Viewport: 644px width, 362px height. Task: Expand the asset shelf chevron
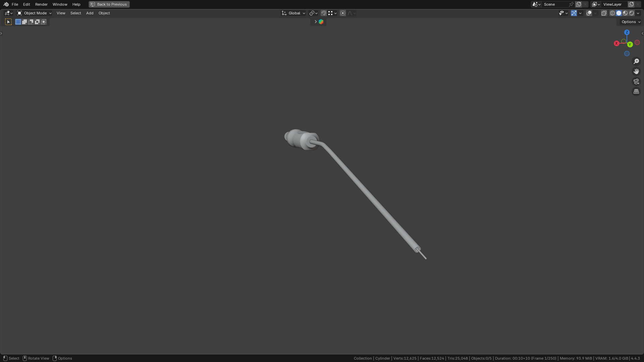[x=315, y=22]
